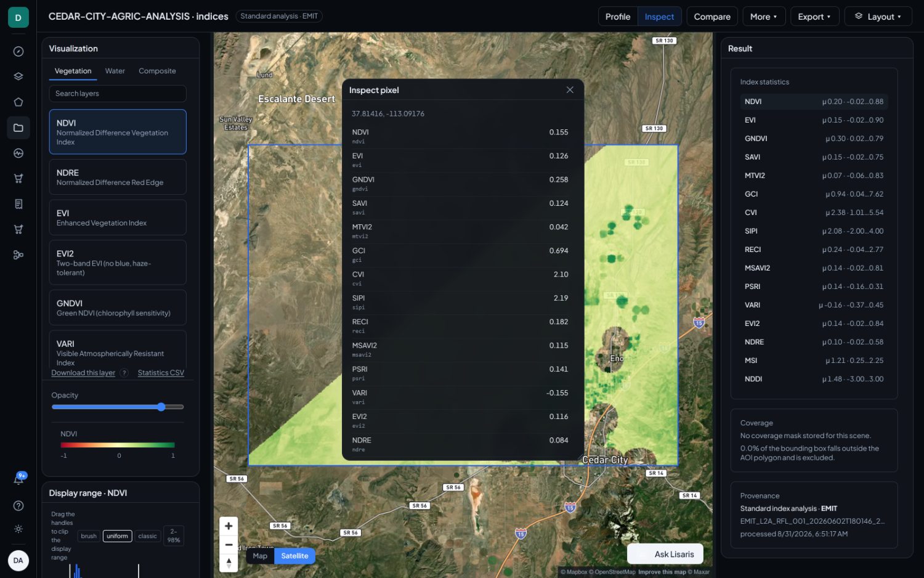Viewport: 924px width, 578px height.
Task: Choose the brush display range mode
Action: tap(89, 536)
